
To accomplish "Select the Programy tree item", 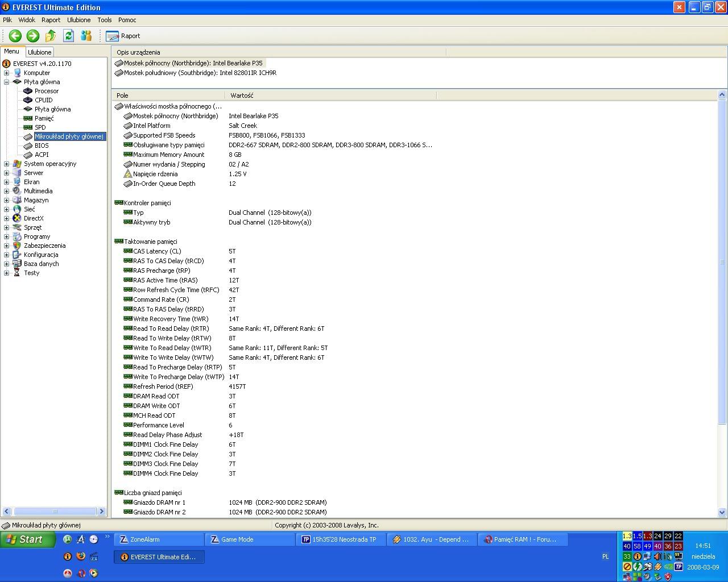I will pyautogui.click(x=37, y=236).
